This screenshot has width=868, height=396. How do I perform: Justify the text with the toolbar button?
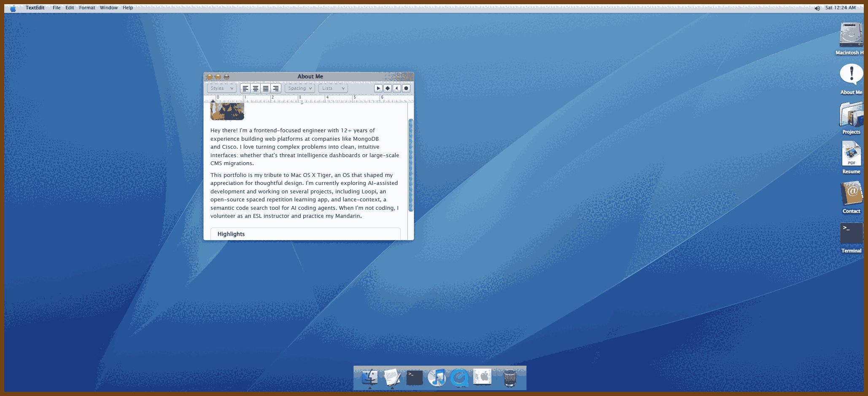265,88
